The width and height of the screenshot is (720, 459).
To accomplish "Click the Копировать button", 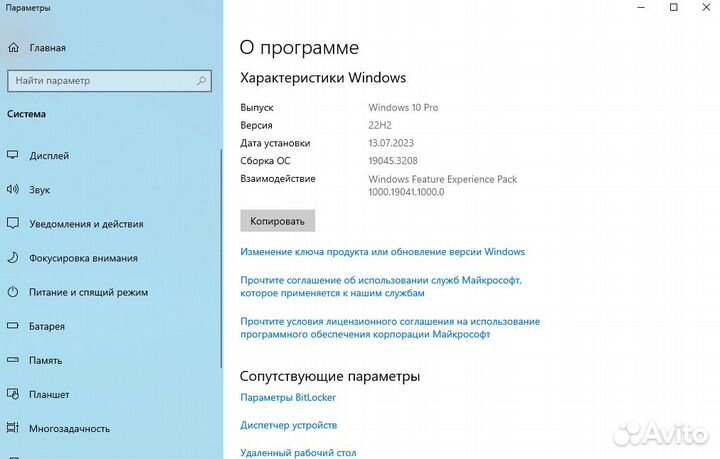I will 277,221.
